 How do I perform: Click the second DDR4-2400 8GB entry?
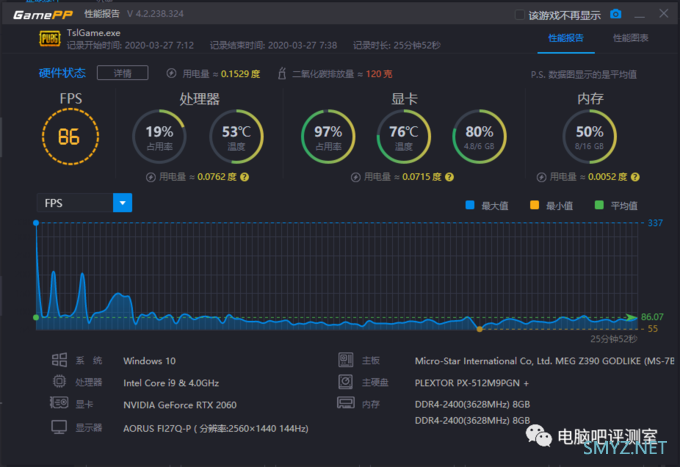[472, 420]
